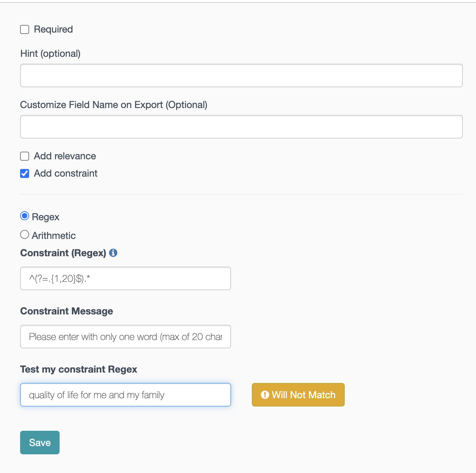Viewport: 476px width, 473px height.
Task: Click the "Constraint Message" heading label
Action: [x=67, y=311]
